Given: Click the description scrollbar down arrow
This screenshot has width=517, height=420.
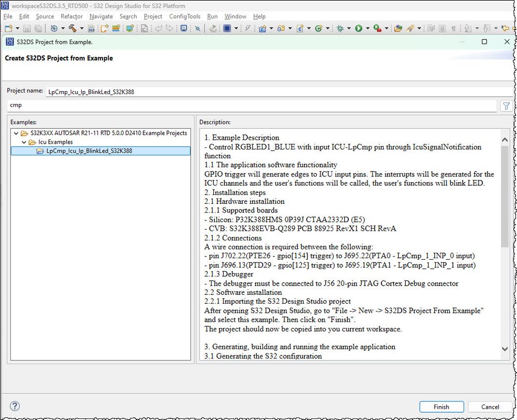Looking at the screenshot, I should click(505, 349).
